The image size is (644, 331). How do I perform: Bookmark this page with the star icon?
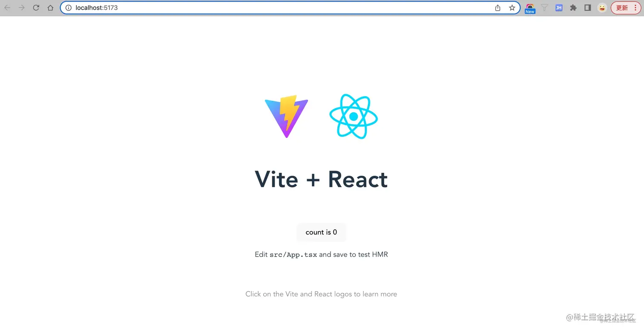[512, 8]
